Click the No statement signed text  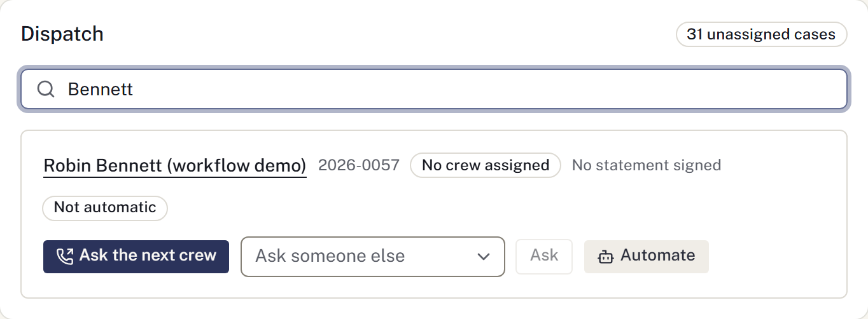(647, 165)
